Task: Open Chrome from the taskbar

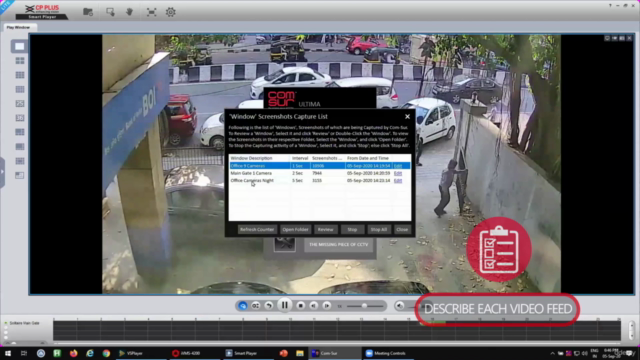Action: (106, 353)
